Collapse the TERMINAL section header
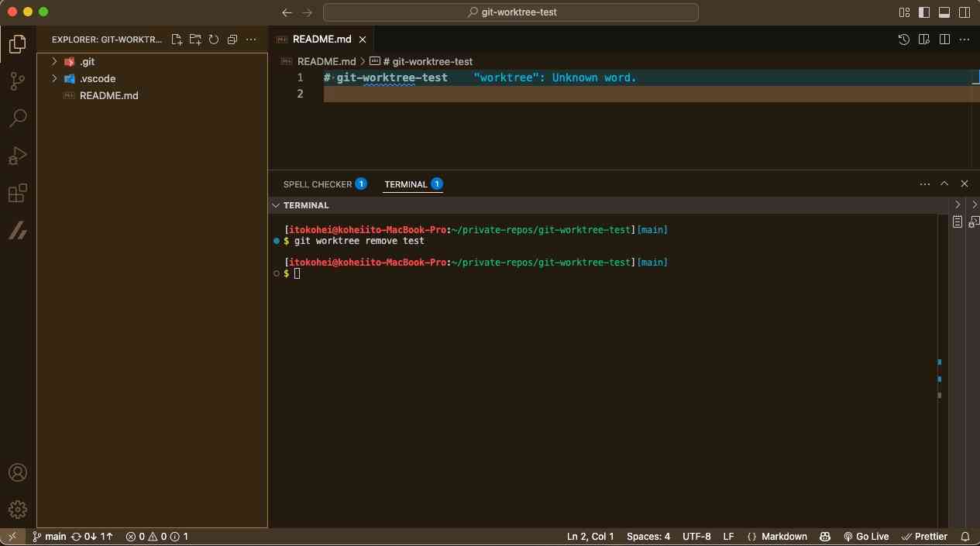 click(x=306, y=205)
